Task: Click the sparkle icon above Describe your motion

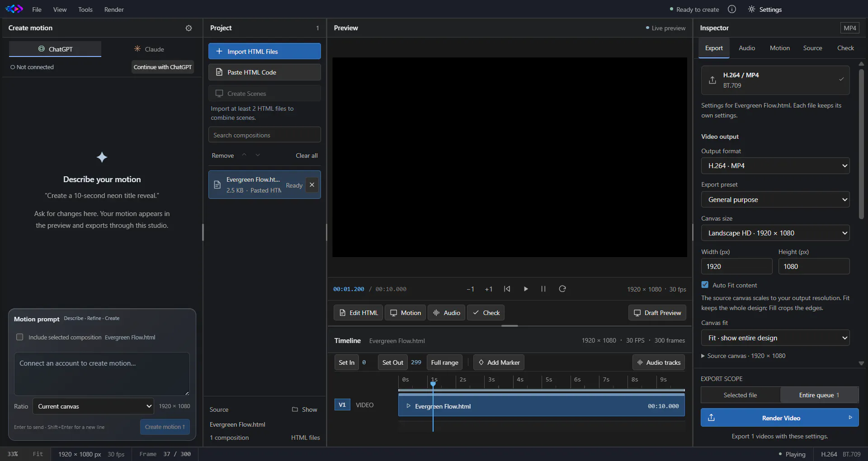Action: 102,157
